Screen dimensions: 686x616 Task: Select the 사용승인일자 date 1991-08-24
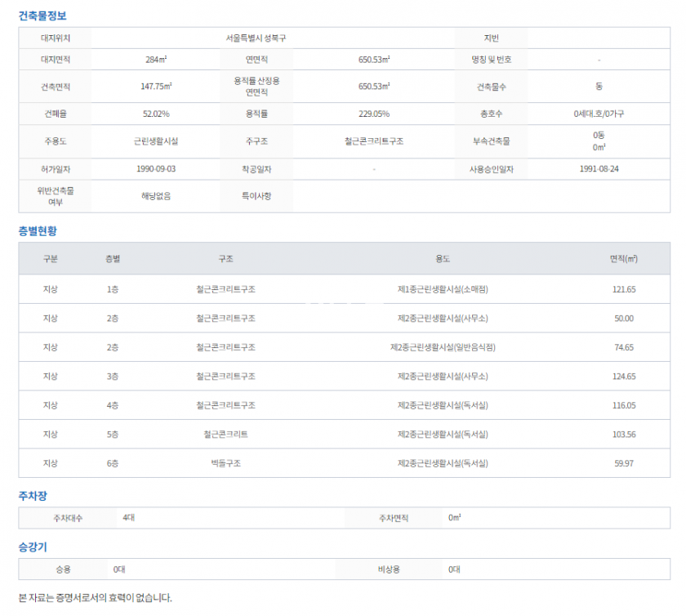599,169
